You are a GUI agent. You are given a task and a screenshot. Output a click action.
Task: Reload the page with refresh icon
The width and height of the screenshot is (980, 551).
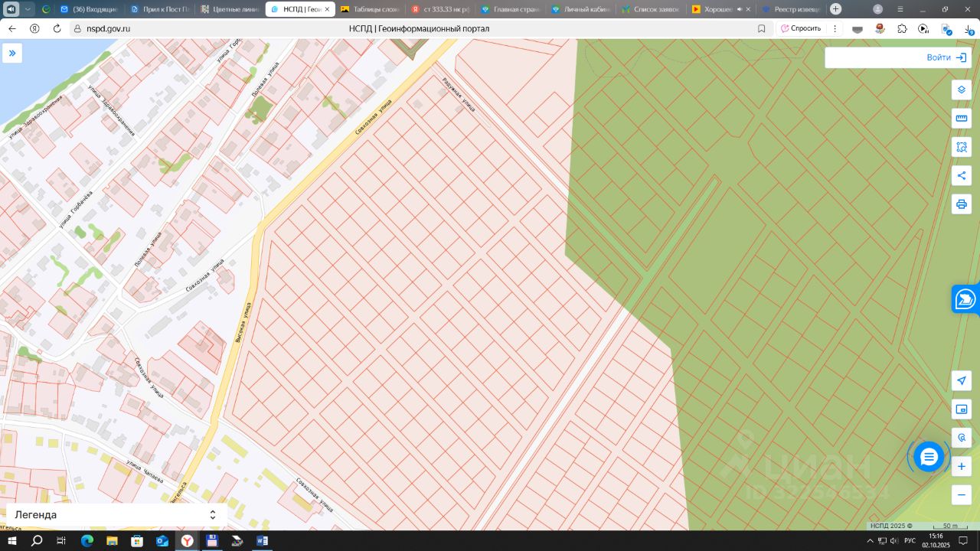[x=57, y=28]
